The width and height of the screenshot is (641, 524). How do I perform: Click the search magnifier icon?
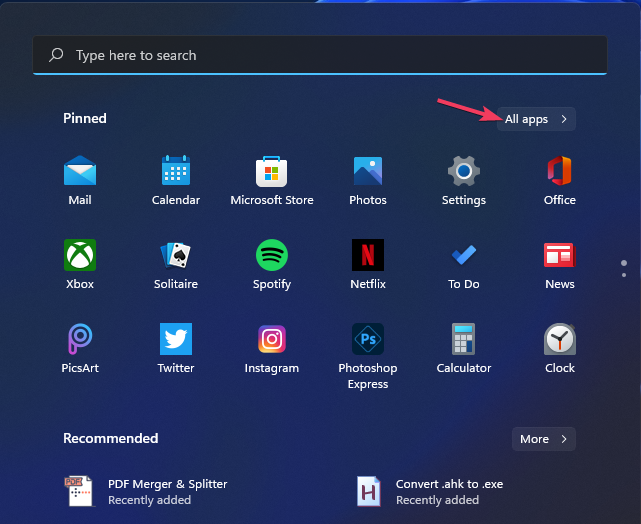[x=56, y=55]
